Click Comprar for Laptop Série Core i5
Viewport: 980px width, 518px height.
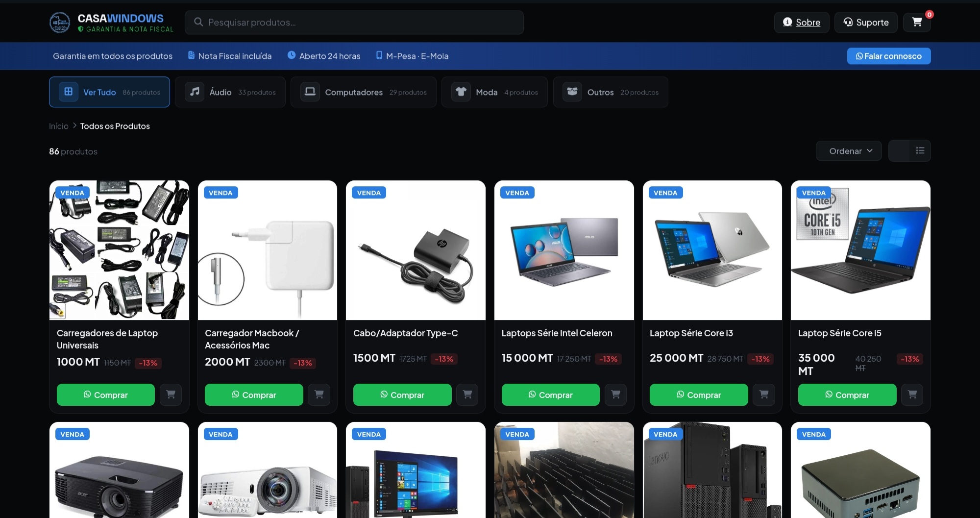click(x=847, y=395)
